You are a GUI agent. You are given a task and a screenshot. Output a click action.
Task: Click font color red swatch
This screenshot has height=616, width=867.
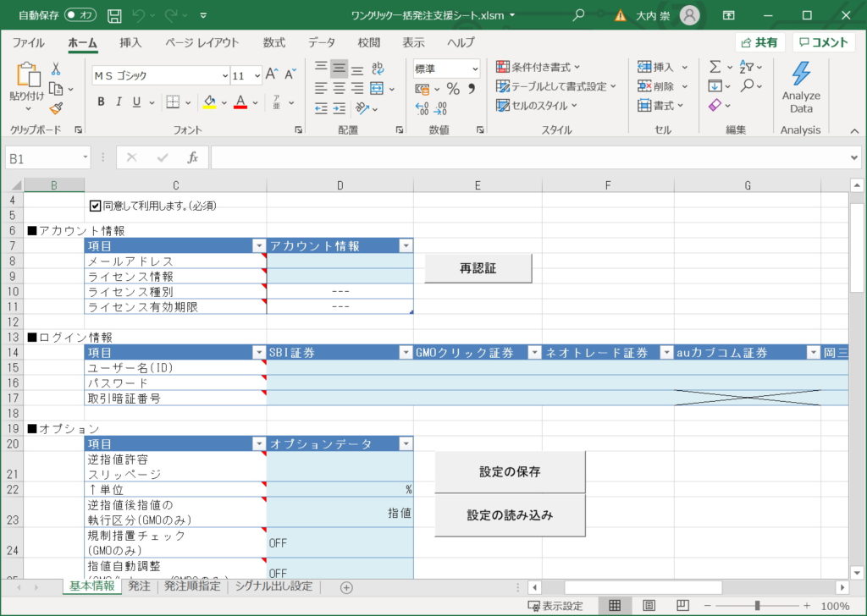240,102
